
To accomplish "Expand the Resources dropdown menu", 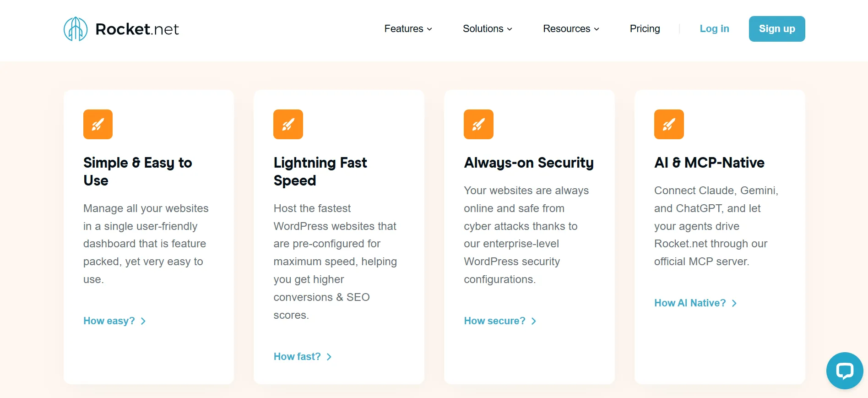I will tap(571, 29).
